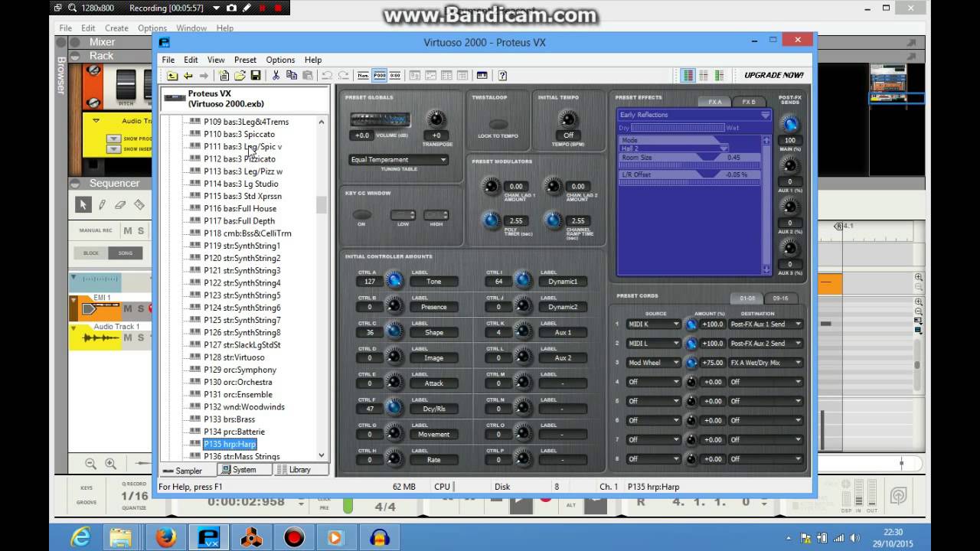Open cord 2 MIDI L source dropdown
980x551 pixels.
(653, 344)
